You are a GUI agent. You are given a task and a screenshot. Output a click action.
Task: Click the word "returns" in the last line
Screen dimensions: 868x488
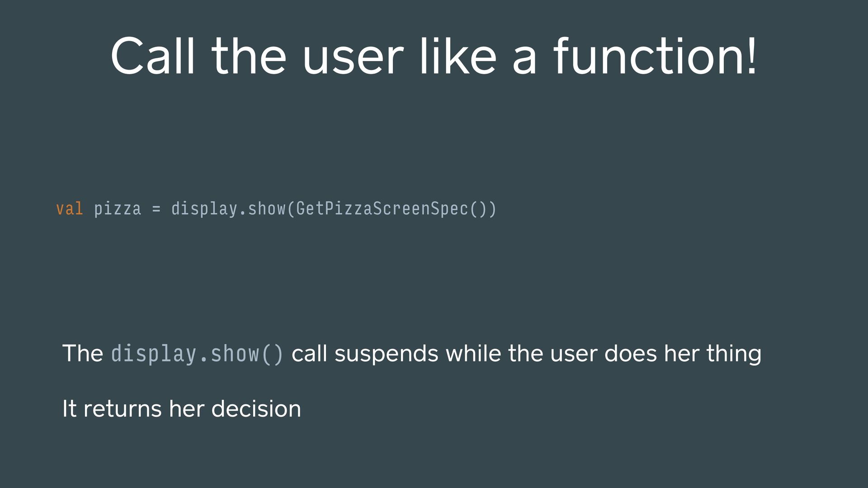[123, 409]
